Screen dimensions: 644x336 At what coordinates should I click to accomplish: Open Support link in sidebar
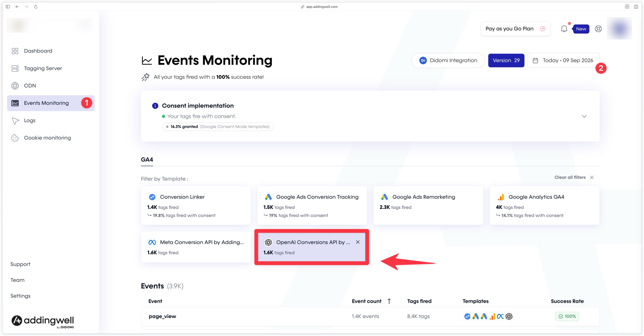pyautogui.click(x=20, y=264)
